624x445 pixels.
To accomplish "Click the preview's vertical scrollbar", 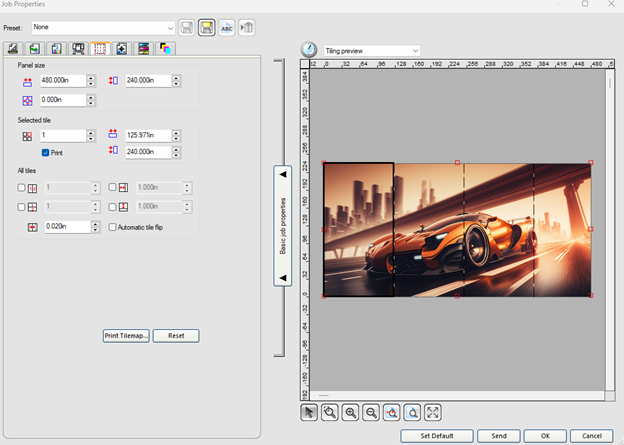I will 610,230.
